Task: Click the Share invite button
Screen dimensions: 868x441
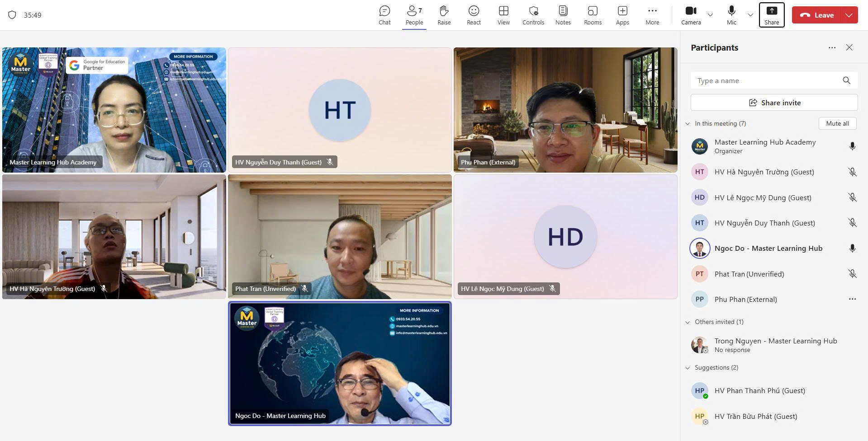Action: pyautogui.click(x=774, y=103)
